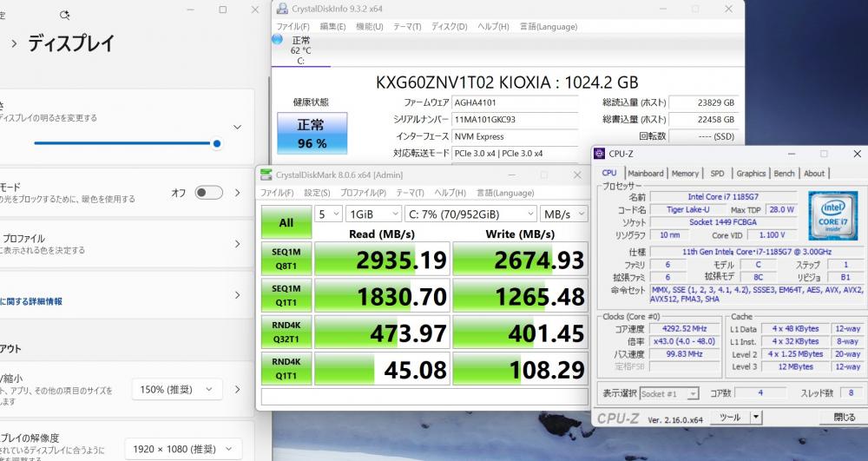Switch to the Memory tab in CPU-Z

click(x=685, y=174)
